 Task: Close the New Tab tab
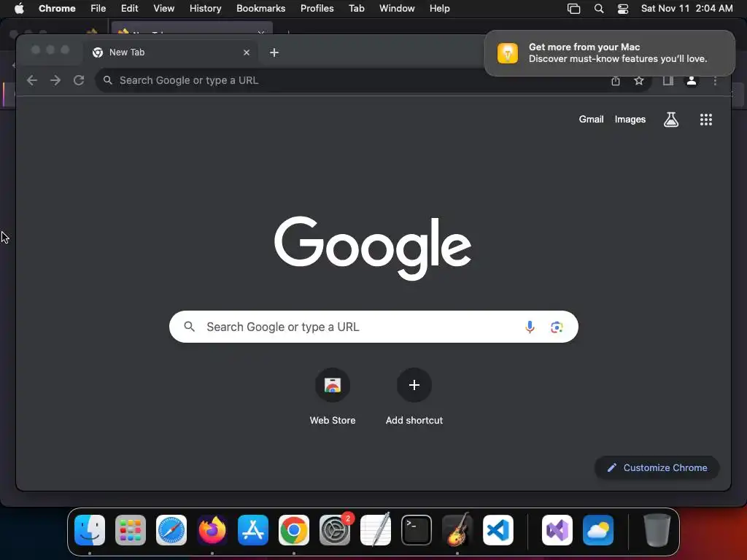247,52
